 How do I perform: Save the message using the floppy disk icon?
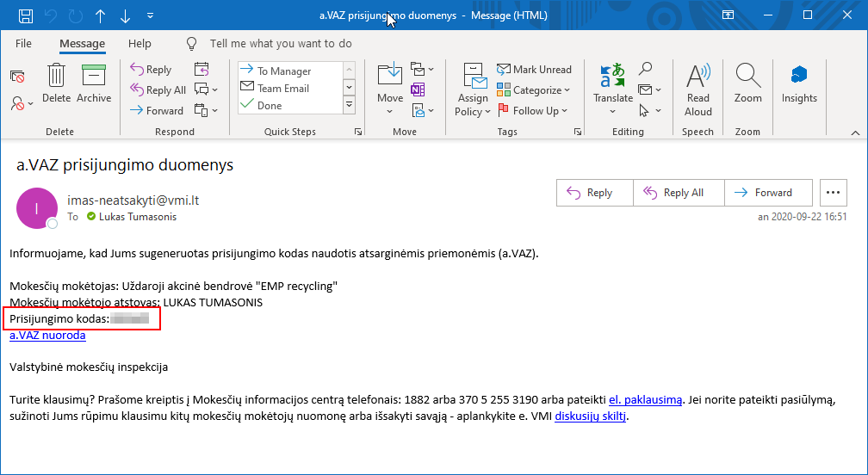pyautogui.click(x=26, y=15)
